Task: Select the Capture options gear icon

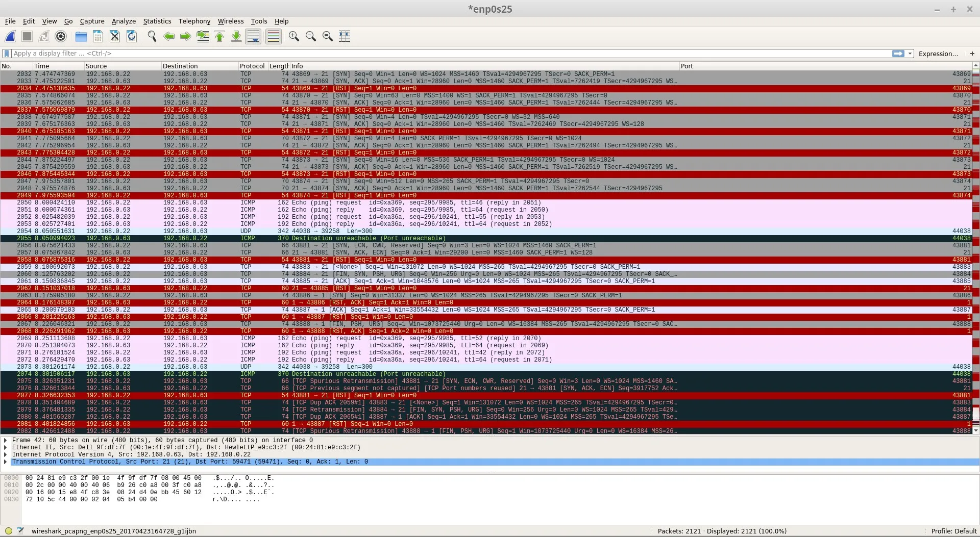Action: (60, 36)
